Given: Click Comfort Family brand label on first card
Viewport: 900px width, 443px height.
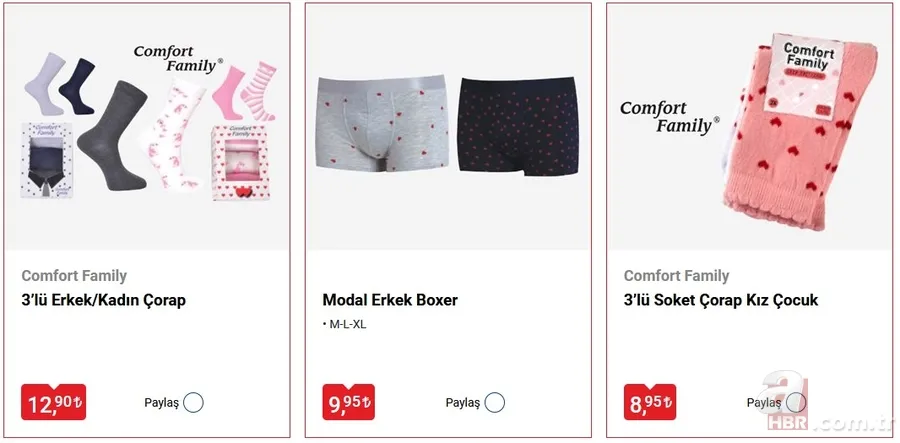Looking at the screenshot, I should coord(74,276).
